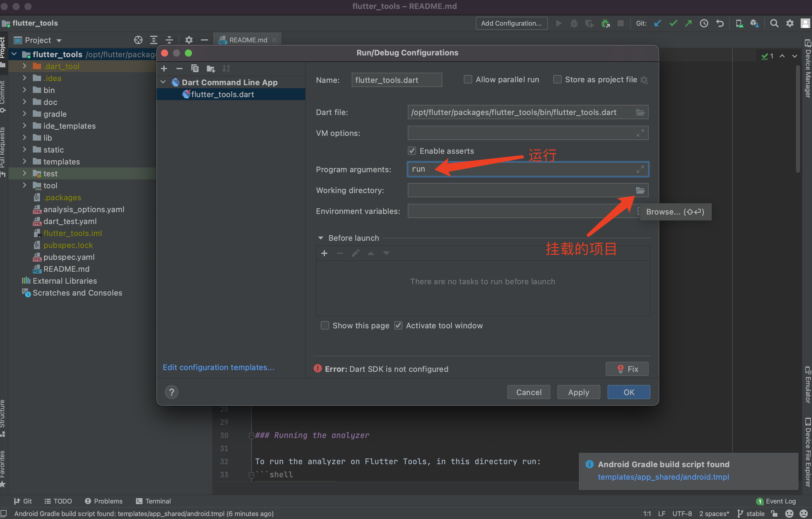Hide the Project panel
Screen dimensions: 812x519
204,40
